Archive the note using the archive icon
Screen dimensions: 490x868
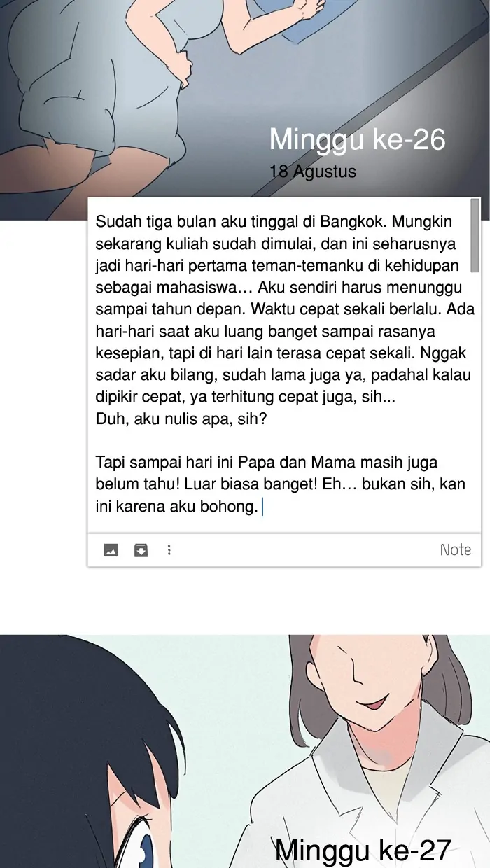[141, 550]
